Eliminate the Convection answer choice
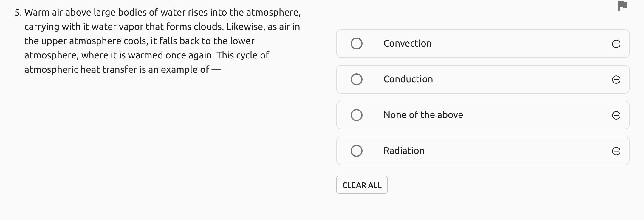This screenshot has height=220, width=644. [616, 44]
